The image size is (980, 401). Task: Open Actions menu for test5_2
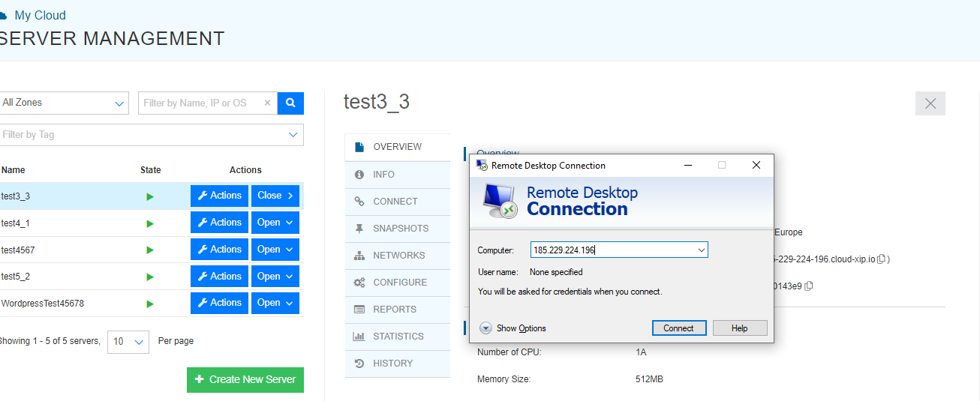click(219, 277)
